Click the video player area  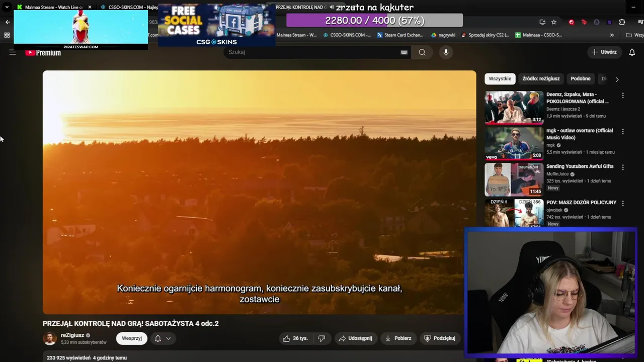coord(259,192)
